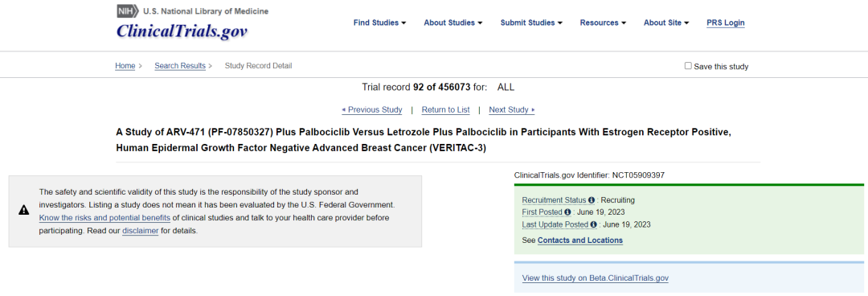Expand the About Studies dropdown

coord(452,23)
